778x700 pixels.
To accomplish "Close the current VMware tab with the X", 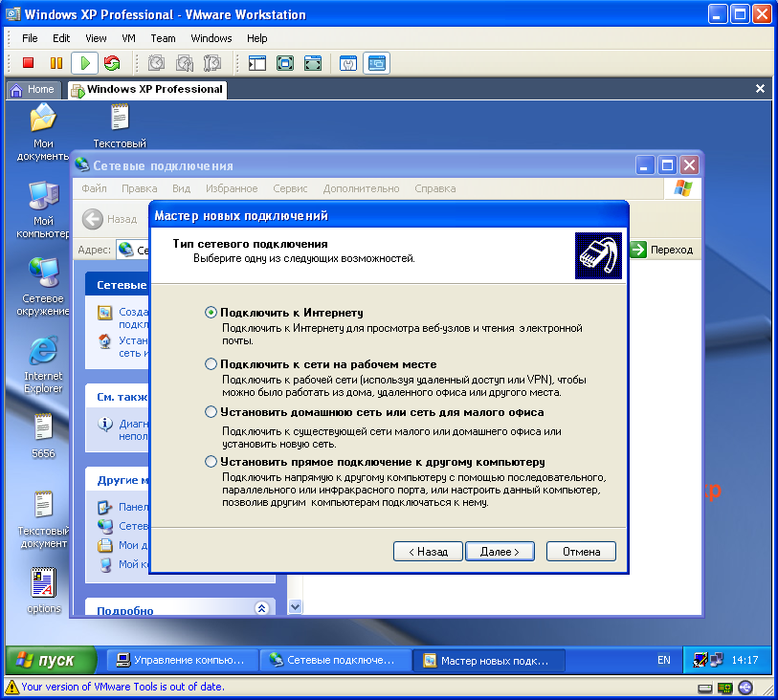I will tap(760, 89).
